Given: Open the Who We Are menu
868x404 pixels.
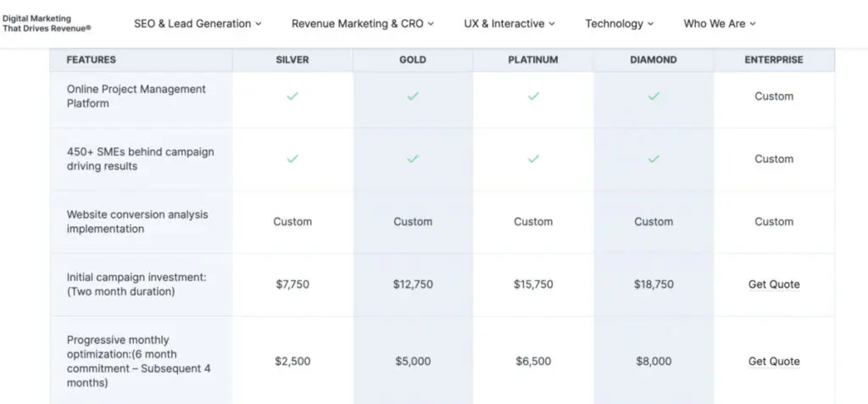Looking at the screenshot, I should [x=720, y=24].
